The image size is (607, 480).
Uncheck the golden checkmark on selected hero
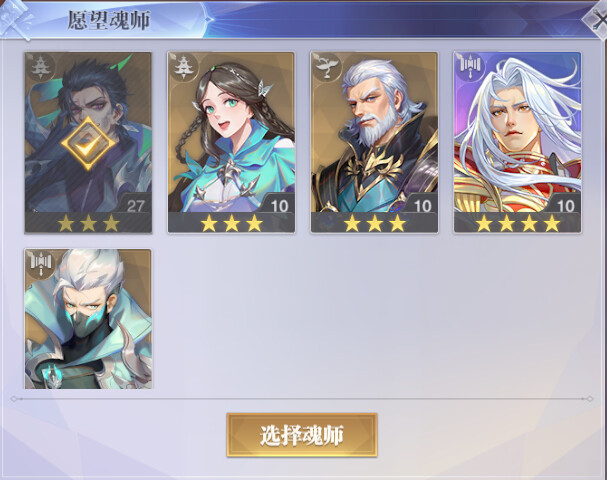[88, 144]
